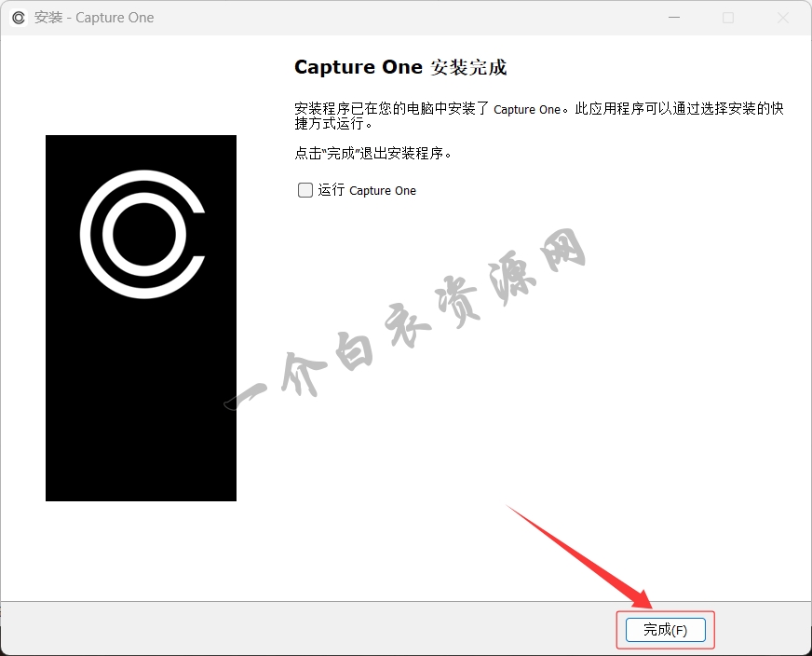Click the 点击"完成"退出安装程序 text line

pyautogui.click(x=372, y=153)
